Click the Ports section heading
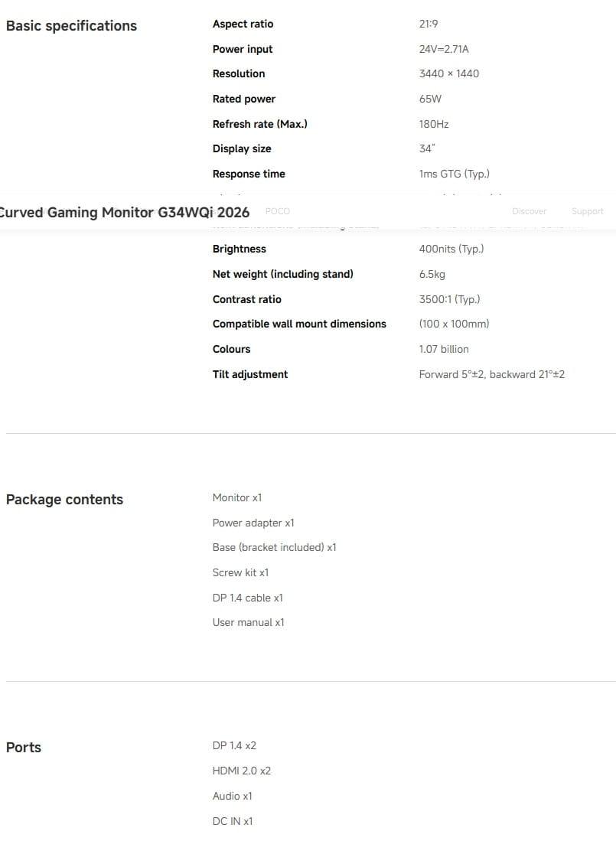The image size is (616, 854). [x=24, y=748]
